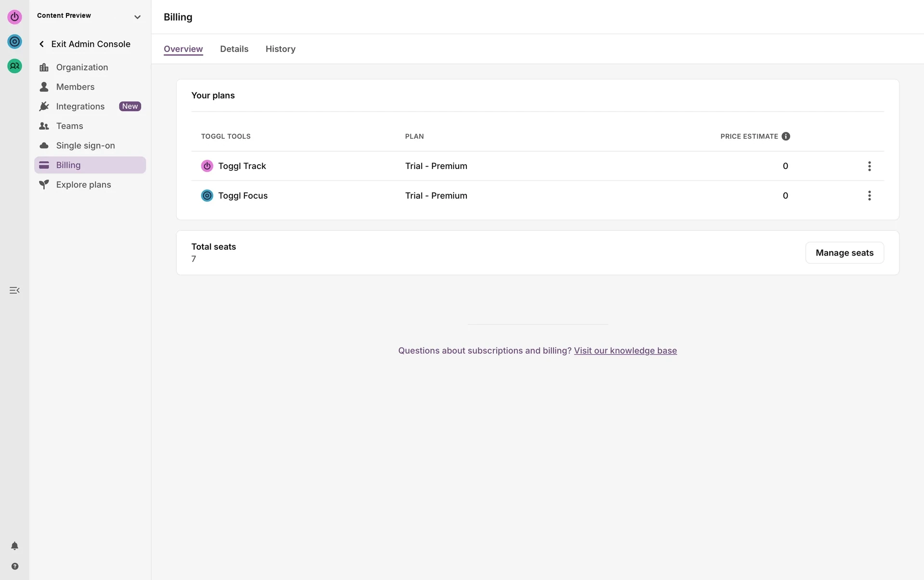Open Explore plans in the sidebar

90,184
